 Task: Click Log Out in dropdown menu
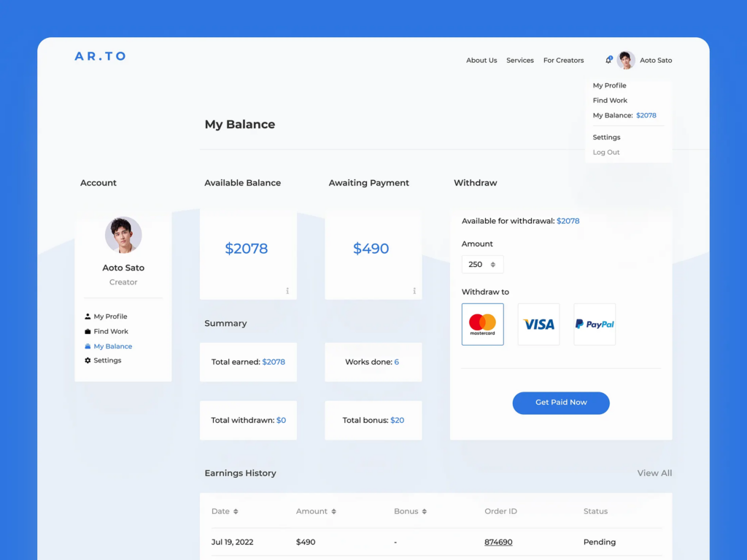606,152
